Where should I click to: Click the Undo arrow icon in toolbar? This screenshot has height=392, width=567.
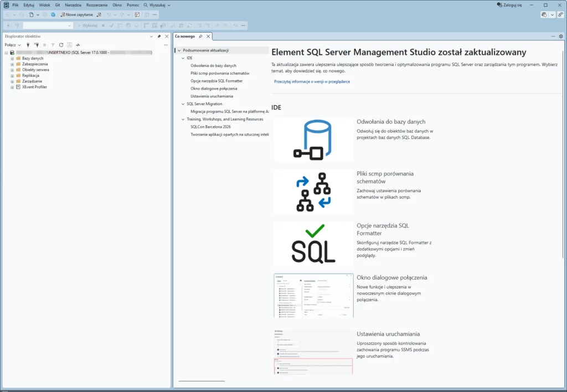pos(109,15)
